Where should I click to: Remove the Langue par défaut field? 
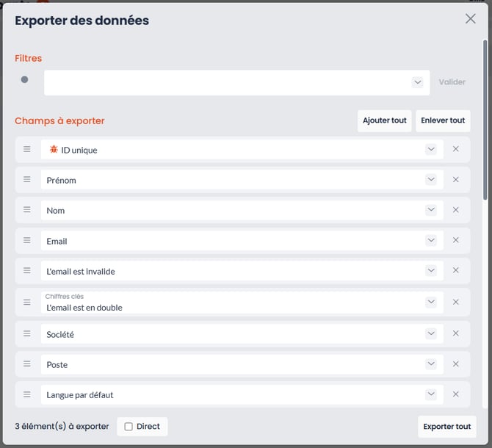[456, 394]
